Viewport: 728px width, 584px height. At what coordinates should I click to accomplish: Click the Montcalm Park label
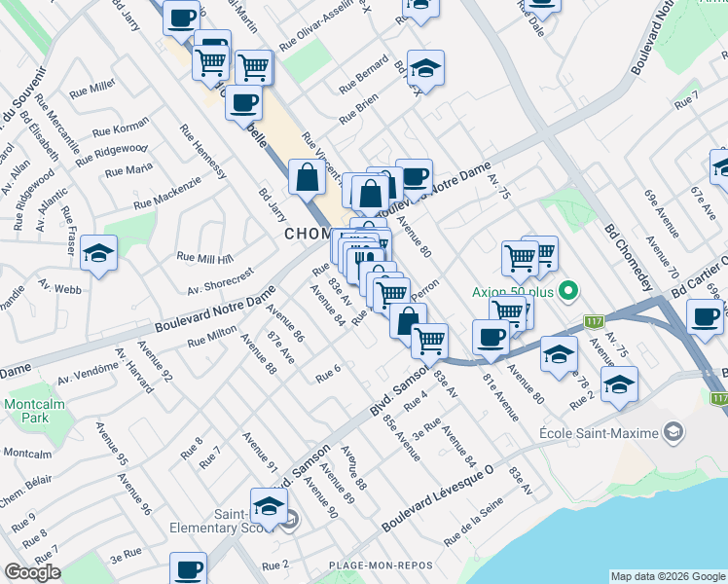[35, 411]
